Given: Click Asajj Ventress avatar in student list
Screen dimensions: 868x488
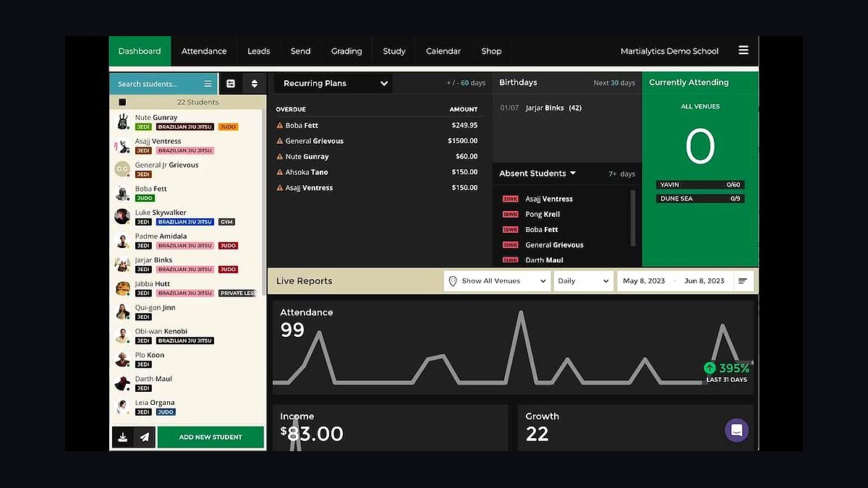Looking at the screenshot, I should [x=122, y=145].
